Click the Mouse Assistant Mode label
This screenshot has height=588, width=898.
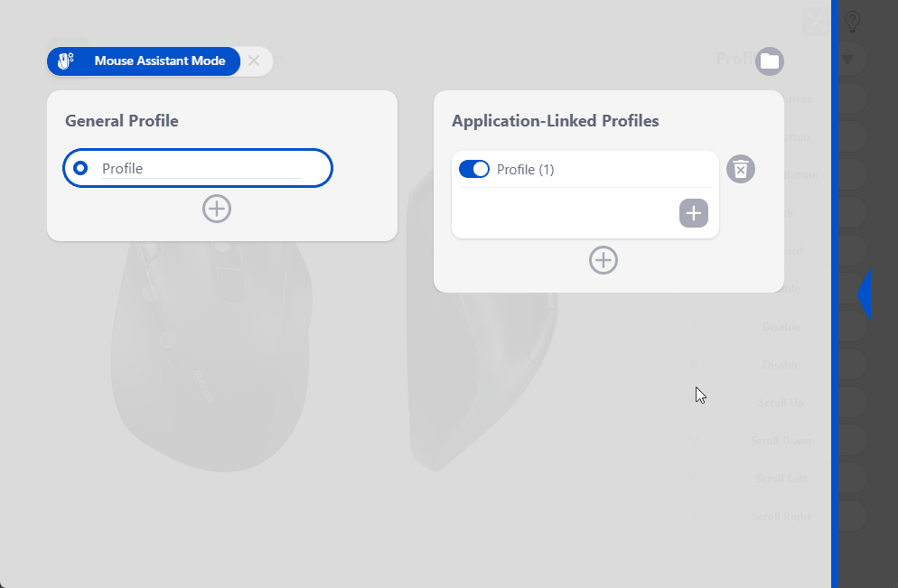click(x=160, y=61)
